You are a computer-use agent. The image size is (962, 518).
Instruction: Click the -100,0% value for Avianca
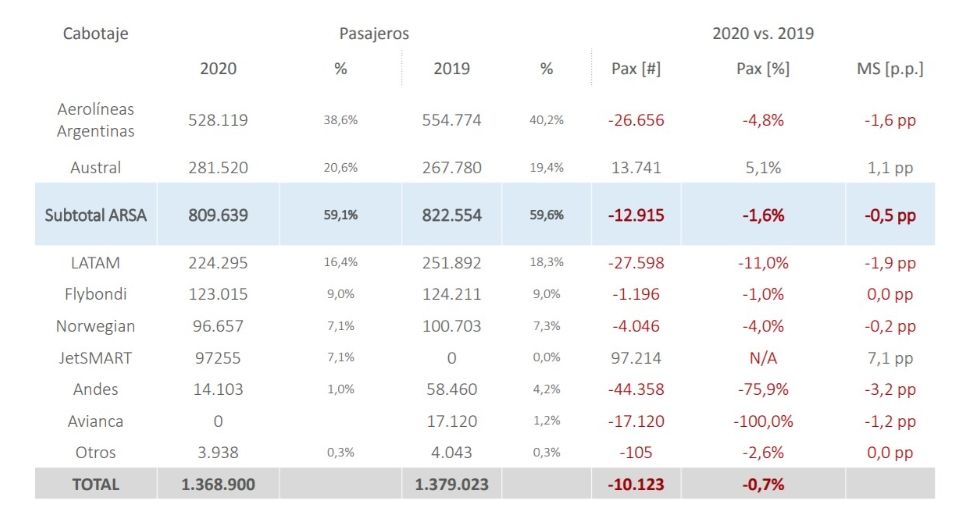tap(761, 421)
